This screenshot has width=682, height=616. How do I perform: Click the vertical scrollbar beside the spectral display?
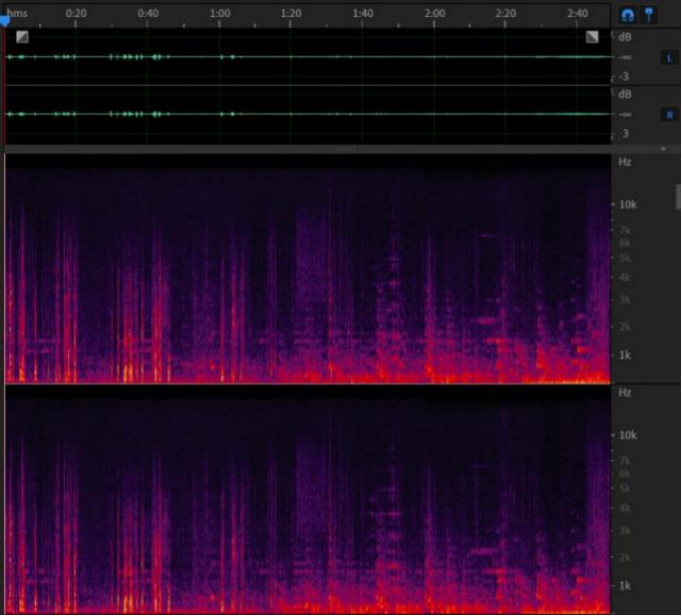tap(678, 196)
